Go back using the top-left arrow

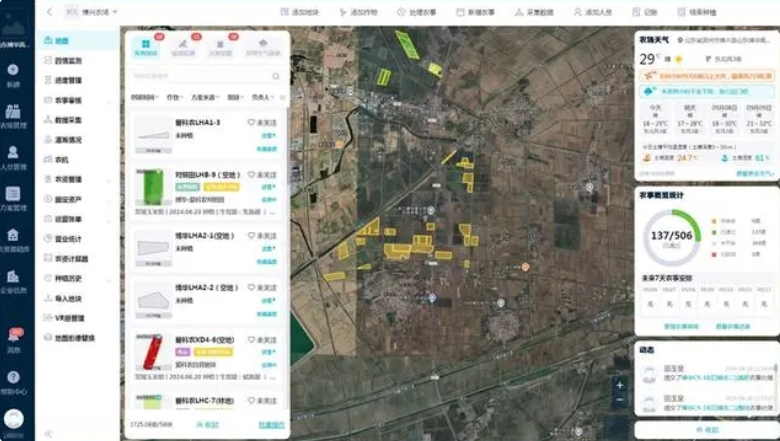click(x=49, y=12)
